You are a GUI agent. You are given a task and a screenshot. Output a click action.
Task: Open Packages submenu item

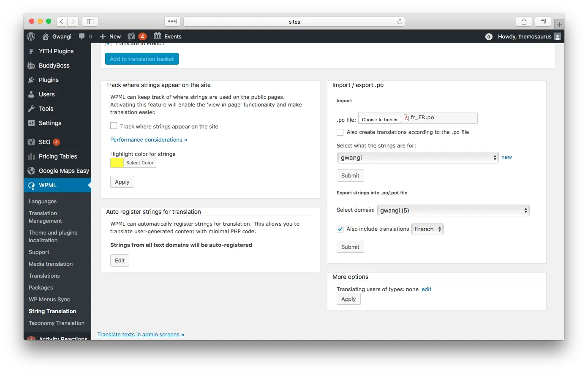[41, 287]
